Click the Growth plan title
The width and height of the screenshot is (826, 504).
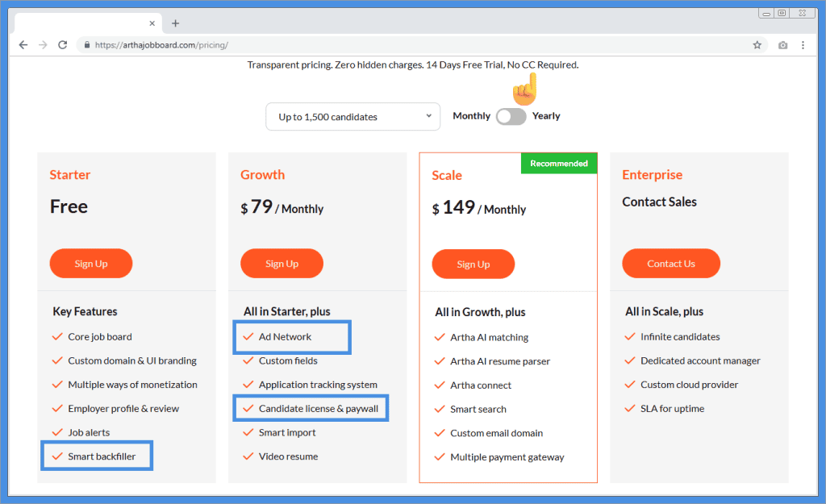pos(262,175)
